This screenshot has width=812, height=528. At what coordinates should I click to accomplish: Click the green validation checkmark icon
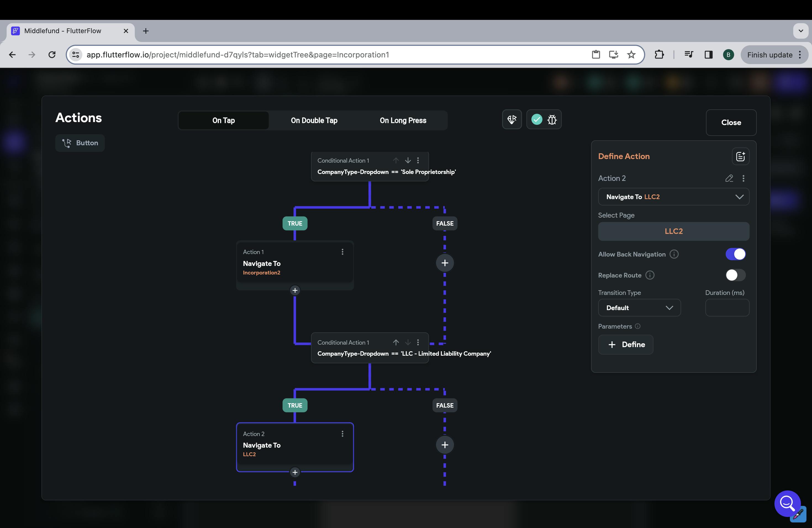coord(537,119)
